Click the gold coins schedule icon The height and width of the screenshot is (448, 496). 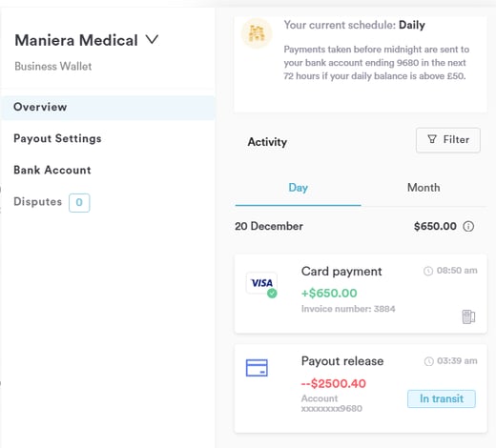[x=257, y=33]
